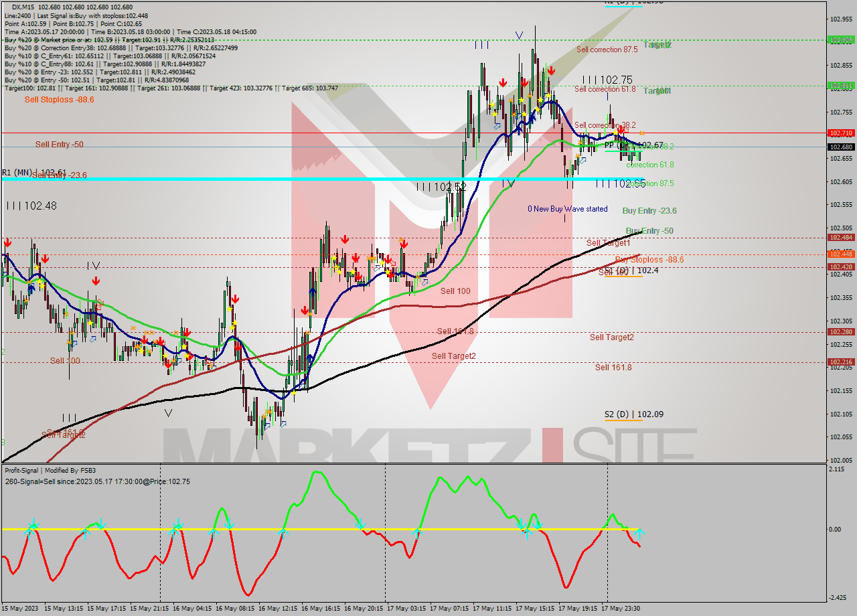Click the 102.484 price level tag
857x616 pixels.
click(x=841, y=237)
